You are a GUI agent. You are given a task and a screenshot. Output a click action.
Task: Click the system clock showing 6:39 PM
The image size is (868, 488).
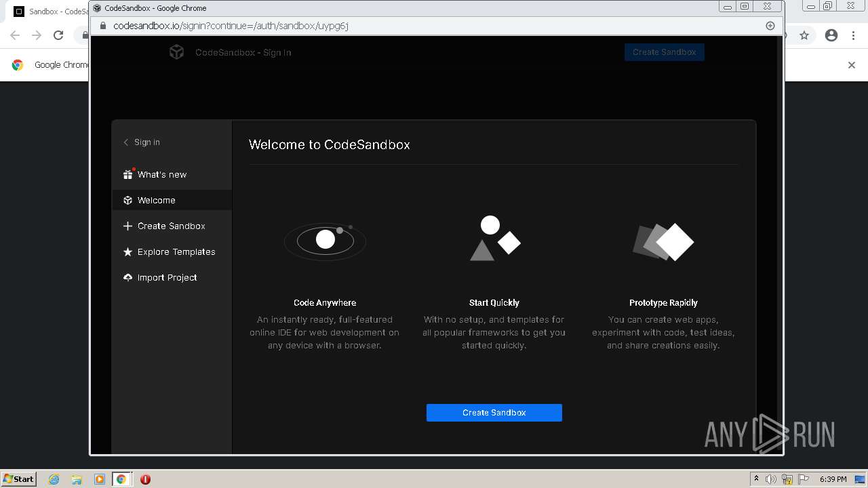coord(833,479)
